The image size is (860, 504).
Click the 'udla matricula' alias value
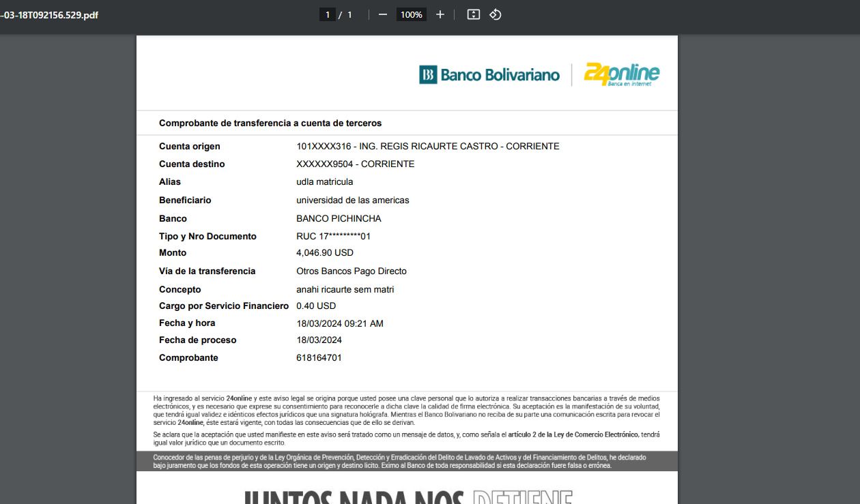[x=324, y=182]
